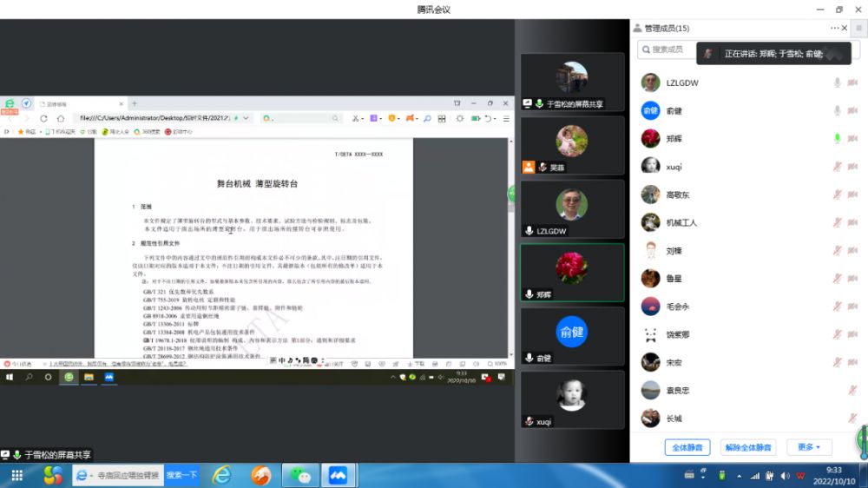
Task: Toggle microphone for LZLGDW in member list
Action: [837, 82]
